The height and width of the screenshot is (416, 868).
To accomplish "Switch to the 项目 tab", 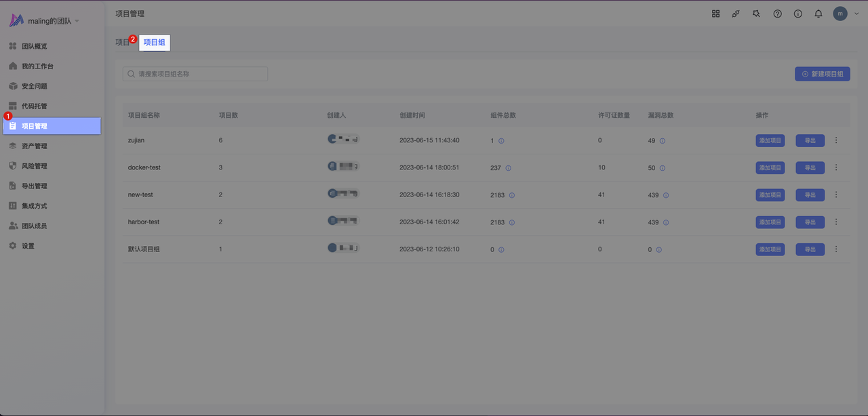I will tap(122, 42).
